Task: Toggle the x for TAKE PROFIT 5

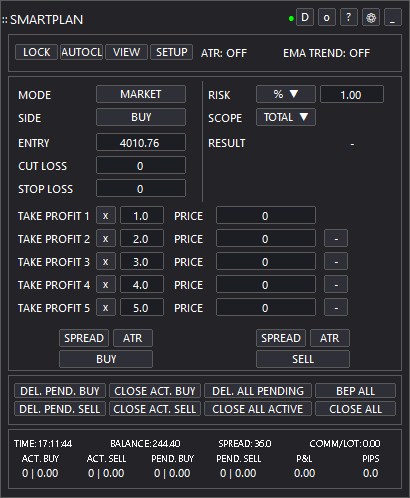Action: pyautogui.click(x=106, y=307)
